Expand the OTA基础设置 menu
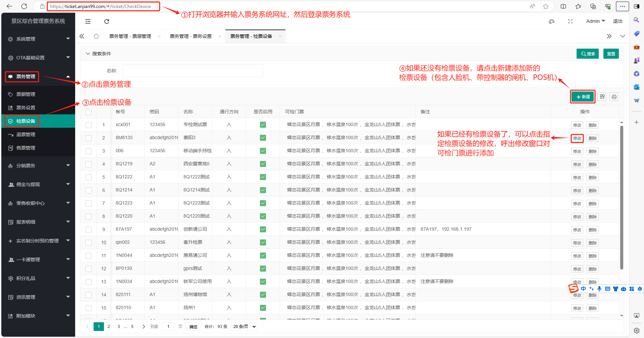The image size is (644, 338). click(38, 58)
